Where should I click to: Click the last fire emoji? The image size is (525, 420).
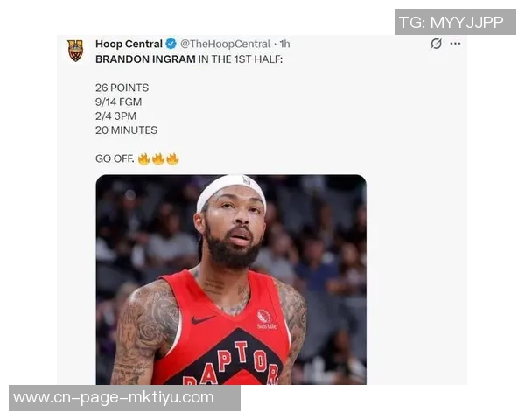pyautogui.click(x=172, y=158)
